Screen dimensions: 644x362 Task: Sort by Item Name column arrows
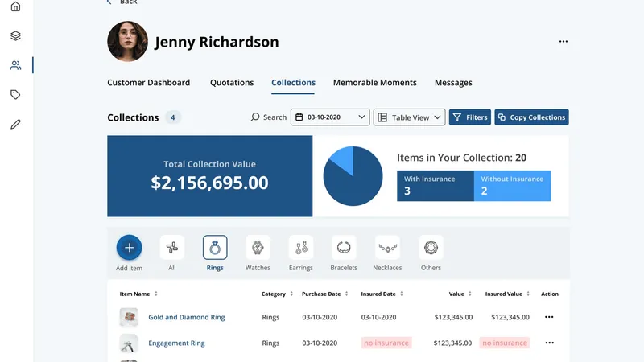point(156,294)
